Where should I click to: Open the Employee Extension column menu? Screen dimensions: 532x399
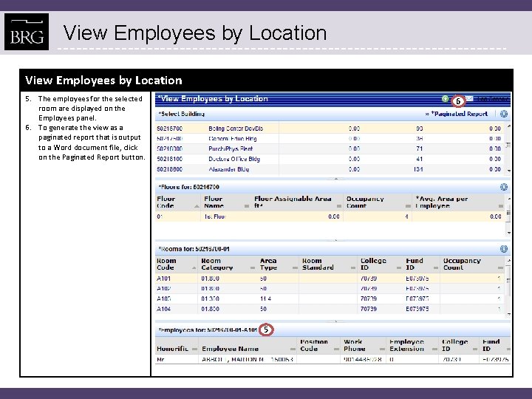pos(434,349)
